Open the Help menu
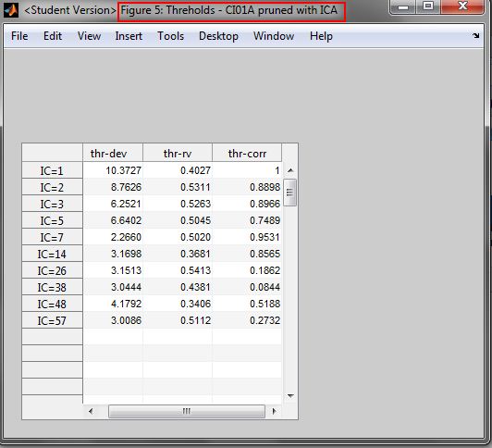Viewport: 492px width, 448px height. [x=321, y=36]
